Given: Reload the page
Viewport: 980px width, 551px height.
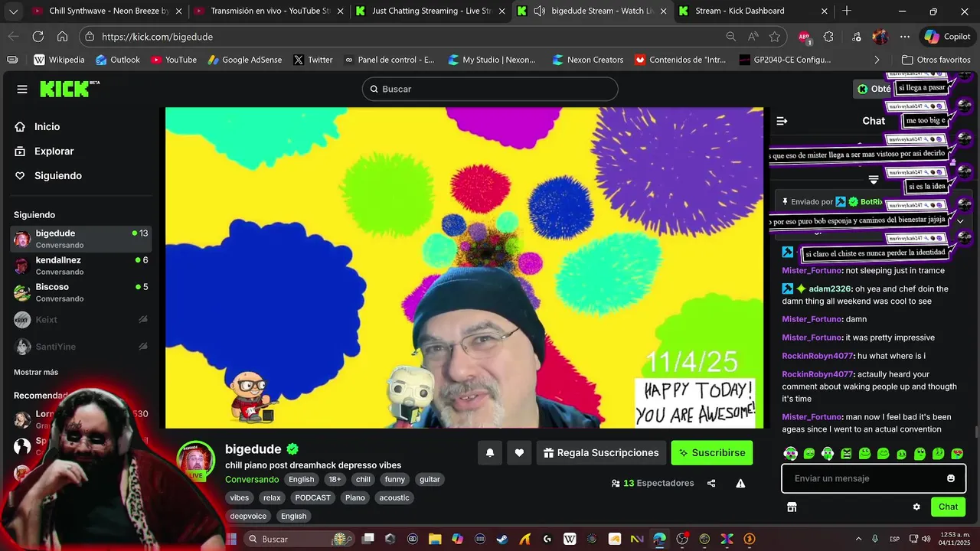Looking at the screenshot, I should pos(38,37).
